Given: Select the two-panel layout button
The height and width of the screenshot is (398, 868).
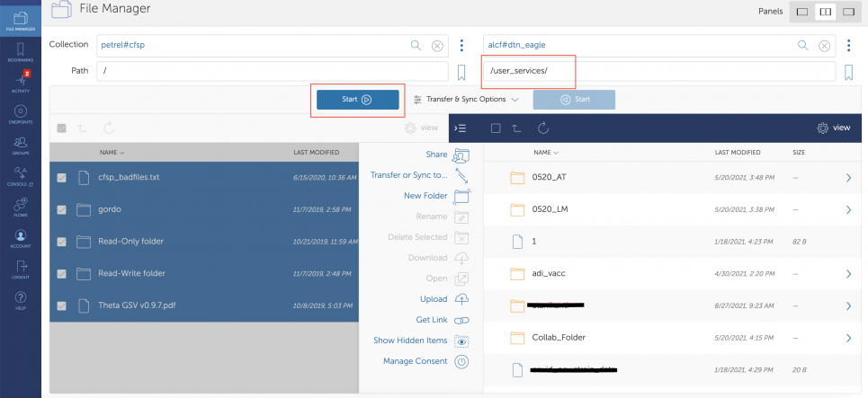Looking at the screenshot, I should pos(824,12).
